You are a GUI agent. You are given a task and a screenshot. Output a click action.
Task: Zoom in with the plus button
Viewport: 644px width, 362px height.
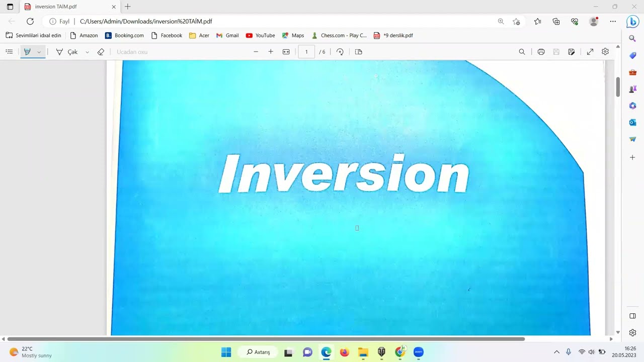271,52
